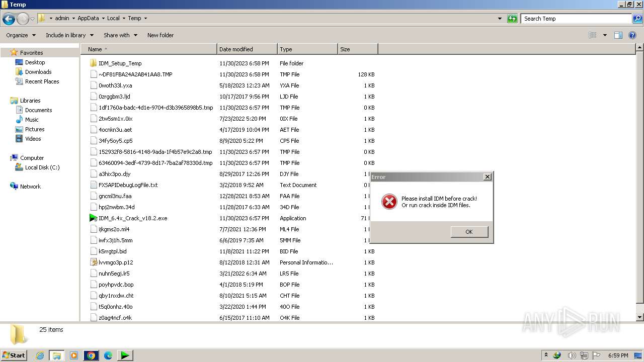Viewport: 644px width, 362px height.
Task: Launch Microsoft Edge from taskbar
Action: [108, 355]
